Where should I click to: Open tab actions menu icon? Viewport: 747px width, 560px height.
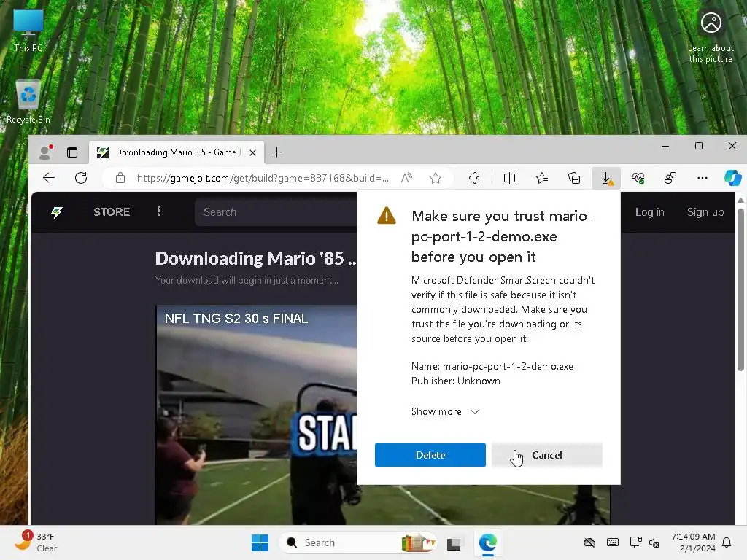pos(72,152)
